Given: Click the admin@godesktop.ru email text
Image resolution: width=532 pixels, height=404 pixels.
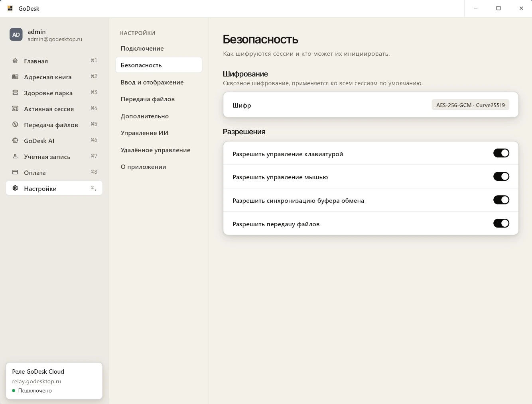Looking at the screenshot, I should click(x=55, y=39).
